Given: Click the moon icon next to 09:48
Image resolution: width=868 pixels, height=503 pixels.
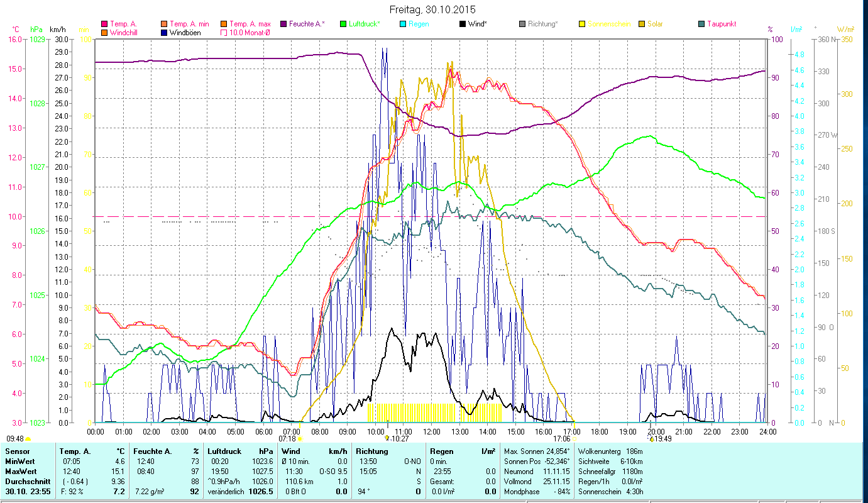Looking at the screenshot, I should click(x=28, y=439).
